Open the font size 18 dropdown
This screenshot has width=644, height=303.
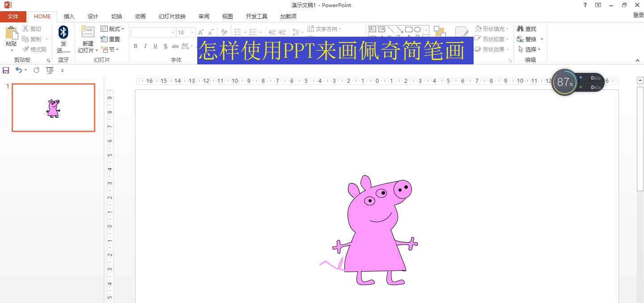click(x=192, y=32)
